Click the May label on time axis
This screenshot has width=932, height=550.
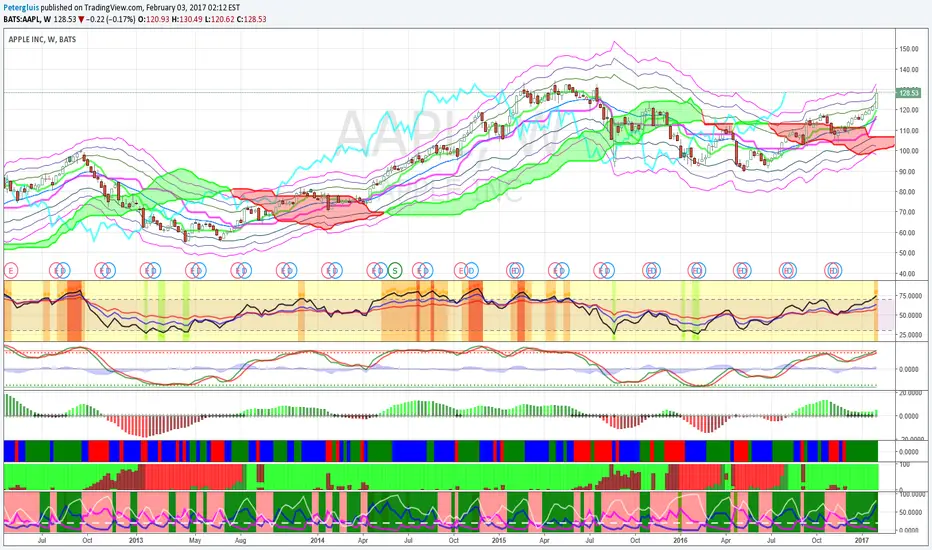point(195,540)
